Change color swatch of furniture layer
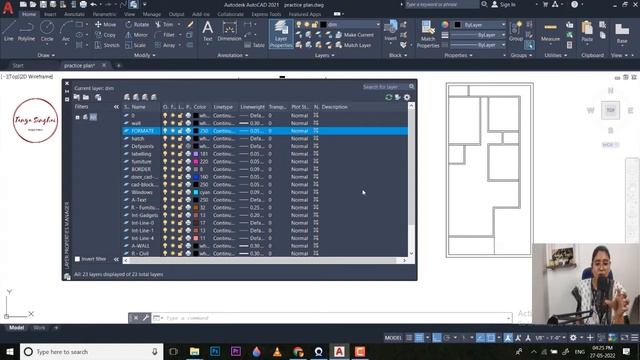640x360 pixels. point(196,162)
